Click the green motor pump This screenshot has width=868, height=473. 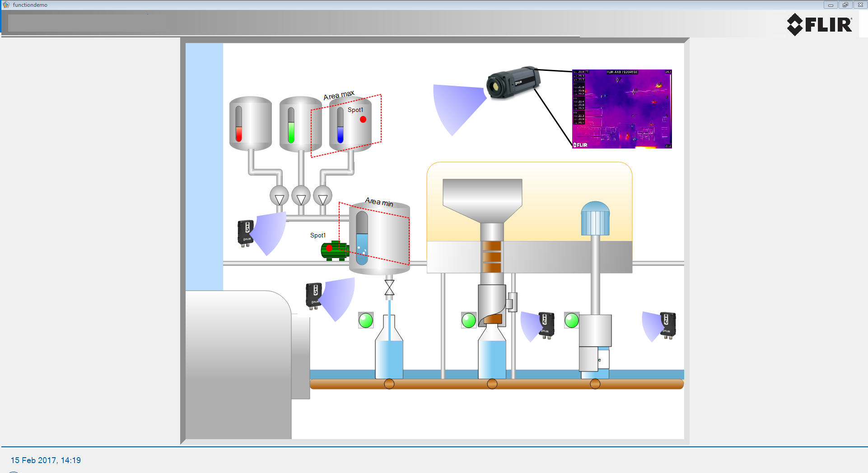[334, 251]
